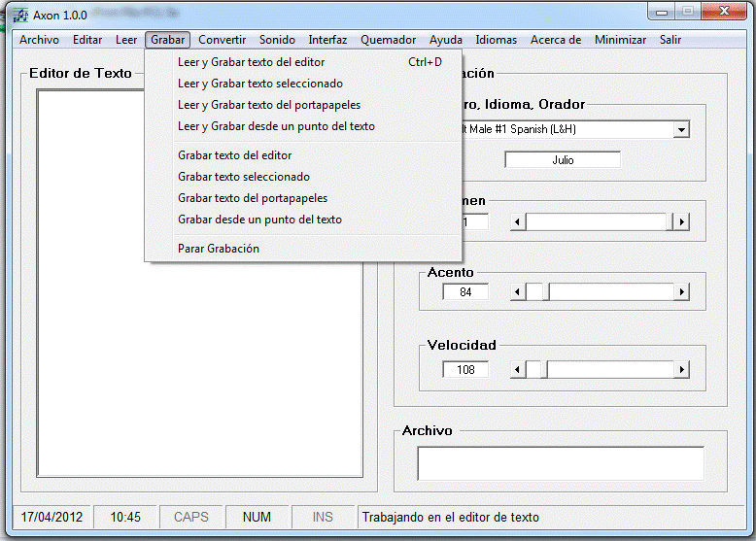Image resolution: width=756 pixels, height=541 pixels.
Task: Click the Acento slider thumb
Action: coord(545,292)
